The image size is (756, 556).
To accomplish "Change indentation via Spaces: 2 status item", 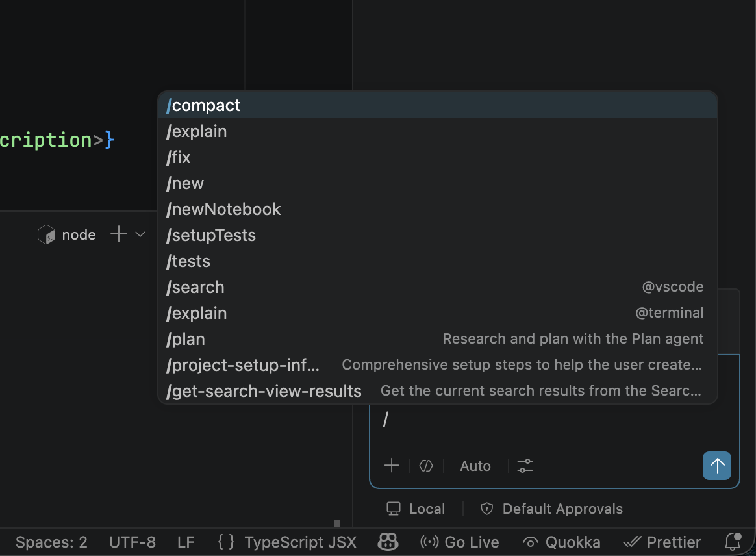I will pyautogui.click(x=51, y=542).
